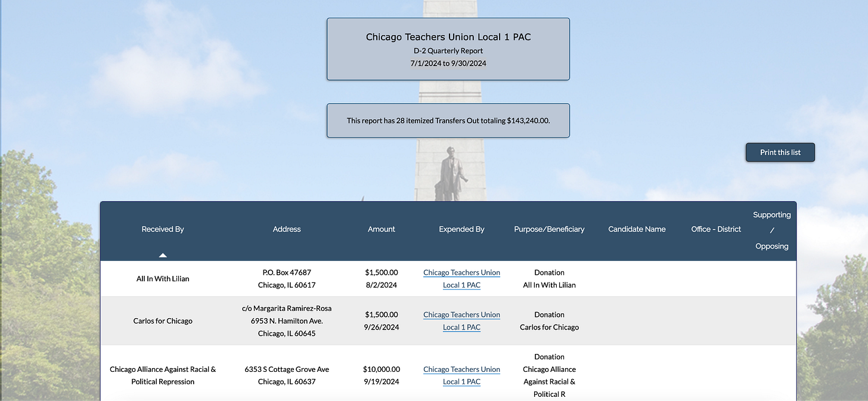Select the Carlos for Chicago recipient cell
The height and width of the screenshot is (401, 868).
[163, 321]
